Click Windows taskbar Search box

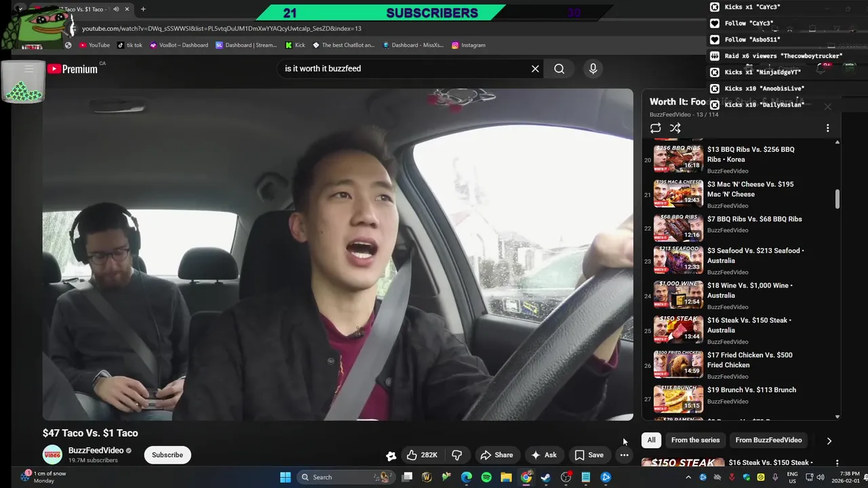346,477
